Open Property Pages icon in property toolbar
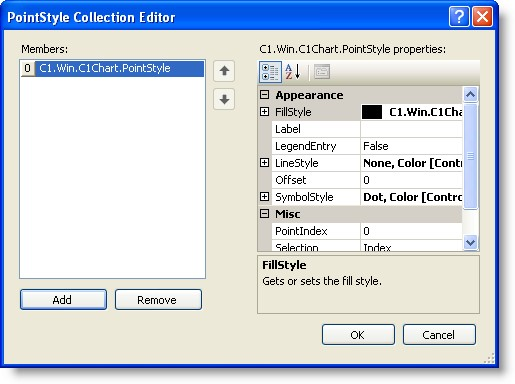The image size is (515, 384). tap(322, 72)
